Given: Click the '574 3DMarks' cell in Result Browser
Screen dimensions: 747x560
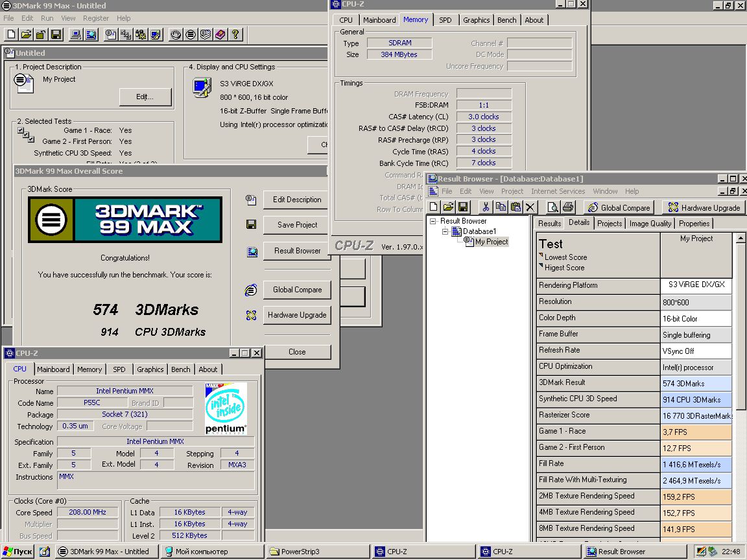Looking at the screenshot, I should tap(696, 383).
